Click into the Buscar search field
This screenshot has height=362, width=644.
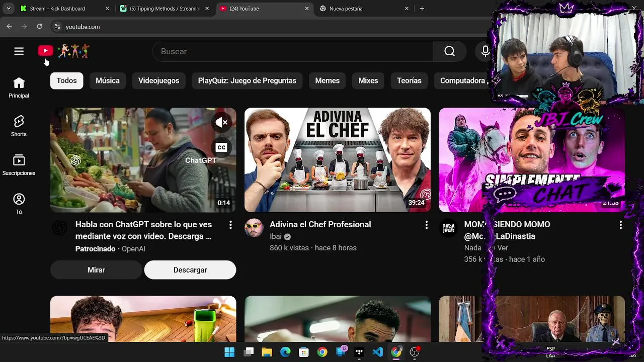pos(292,51)
